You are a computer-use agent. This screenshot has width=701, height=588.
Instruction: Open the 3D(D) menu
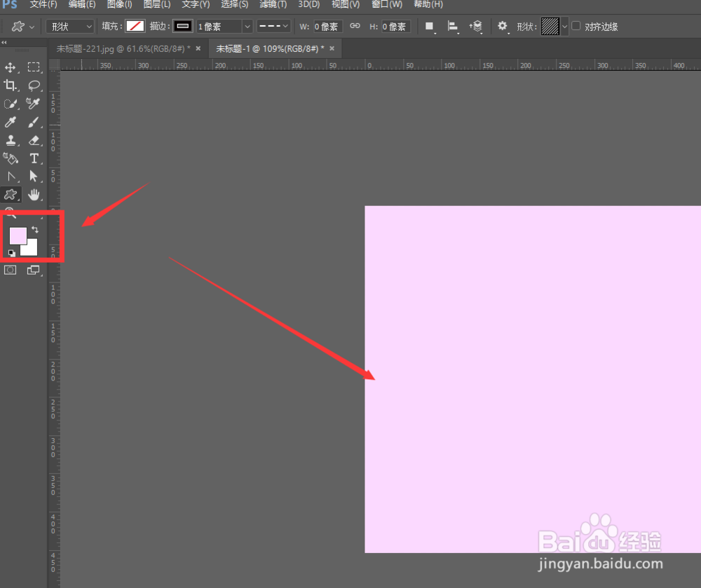[309, 4]
